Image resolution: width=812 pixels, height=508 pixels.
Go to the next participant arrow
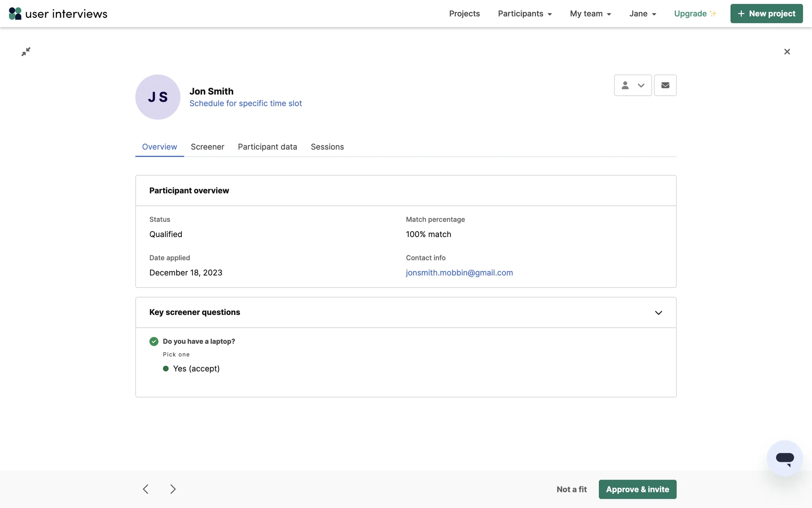(173, 489)
